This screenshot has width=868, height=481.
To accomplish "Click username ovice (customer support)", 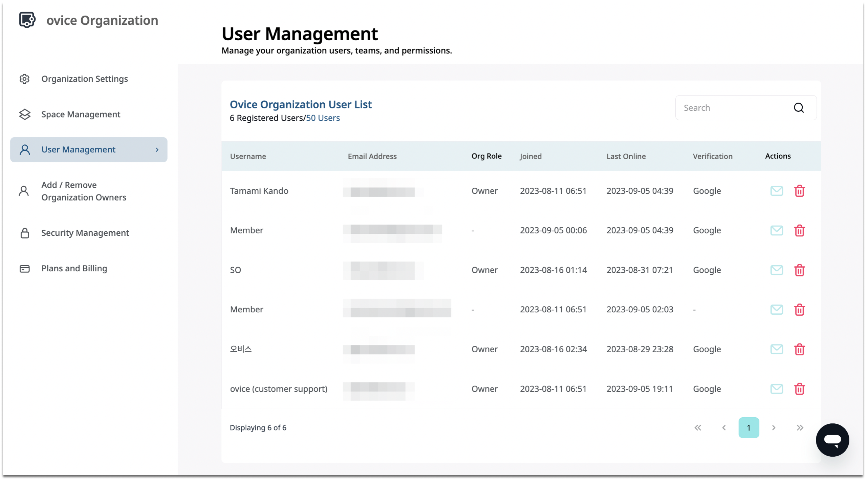I will pyautogui.click(x=279, y=389).
